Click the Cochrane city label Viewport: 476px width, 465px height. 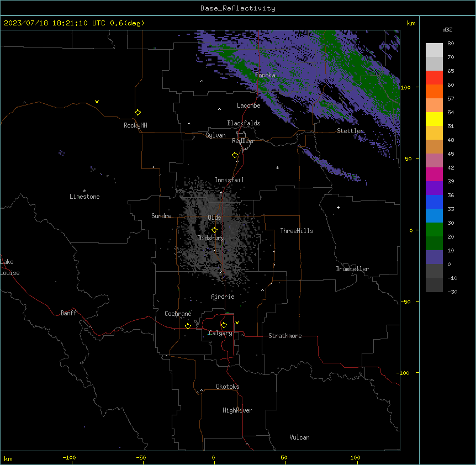[178, 314]
